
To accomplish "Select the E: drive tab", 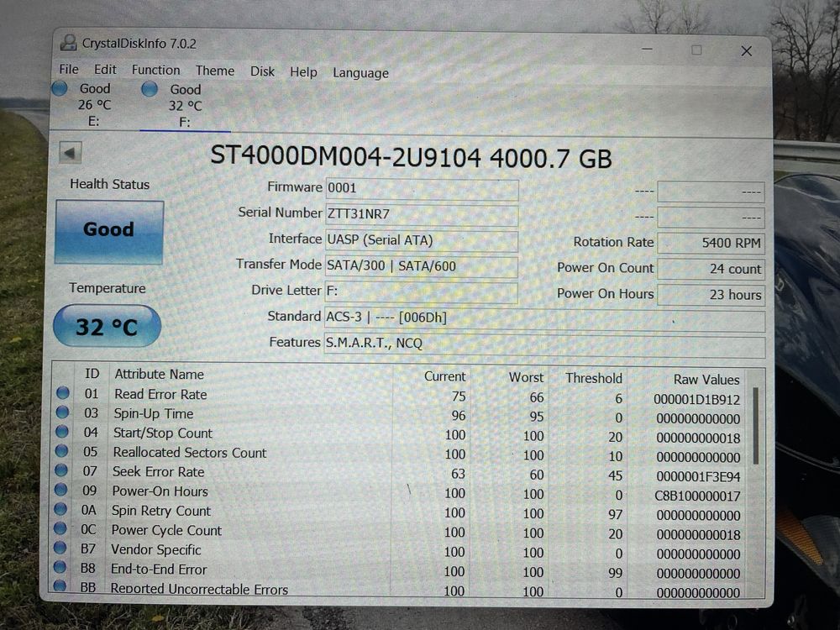I will (94, 105).
